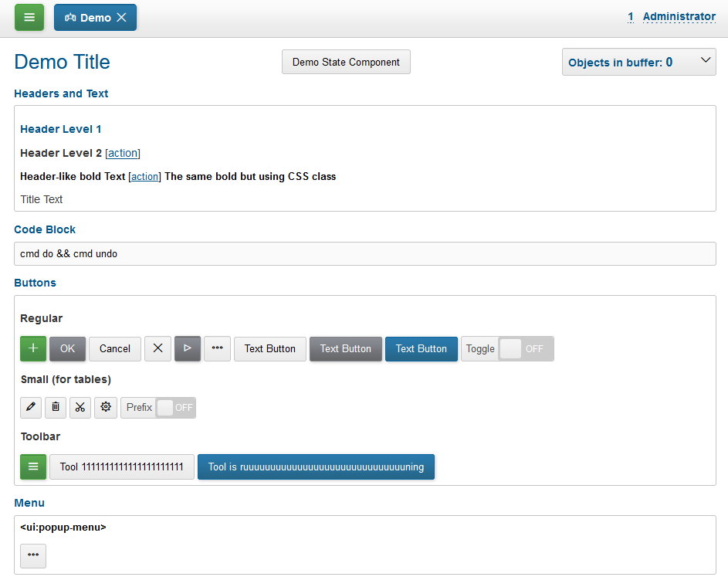Open the green hamburger menu in top bar
The height and width of the screenshot is (587, 728).
pos(29,17)
